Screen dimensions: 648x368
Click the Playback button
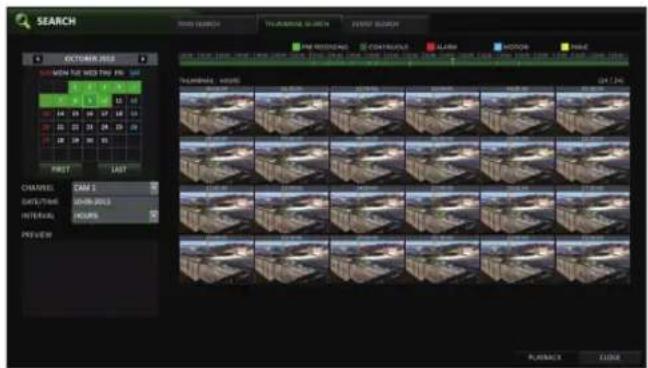click(x=545, y=357)
